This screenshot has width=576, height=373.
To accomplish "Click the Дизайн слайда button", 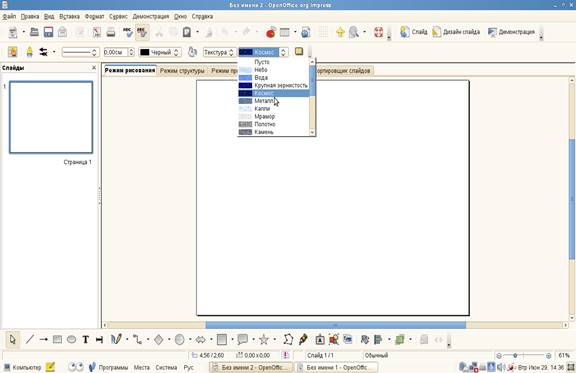I will click(456, 32).
